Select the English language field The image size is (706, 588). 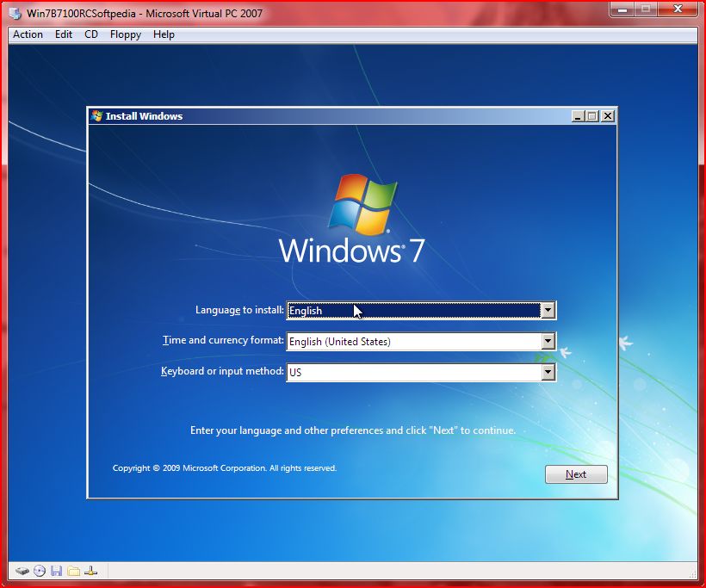(413, 311)
